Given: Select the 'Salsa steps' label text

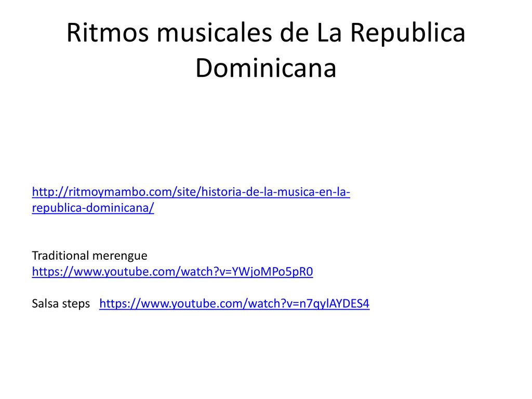Looking at the screenshot, I should pyautogui.click(x=61, y=303).
